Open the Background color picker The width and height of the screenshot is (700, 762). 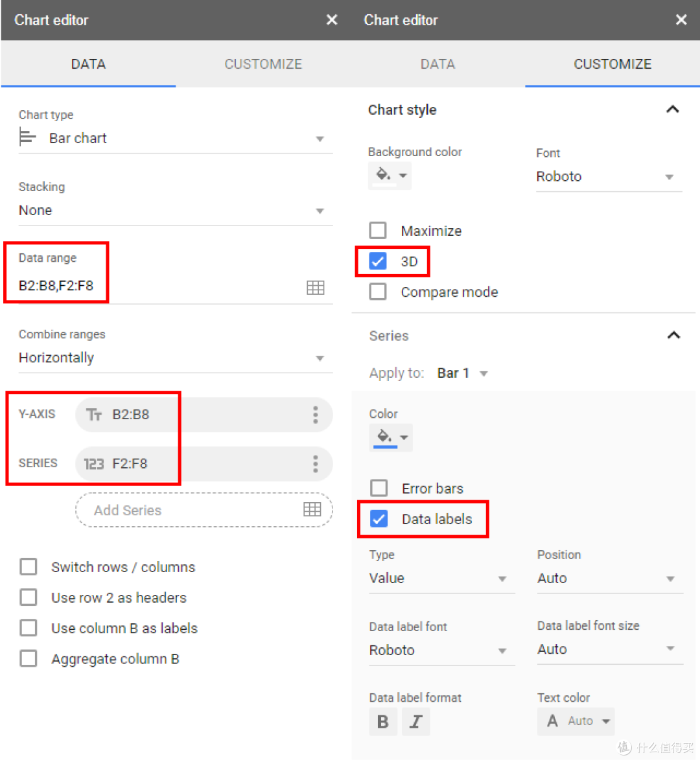pyautogui.click(x=390, y=176)
